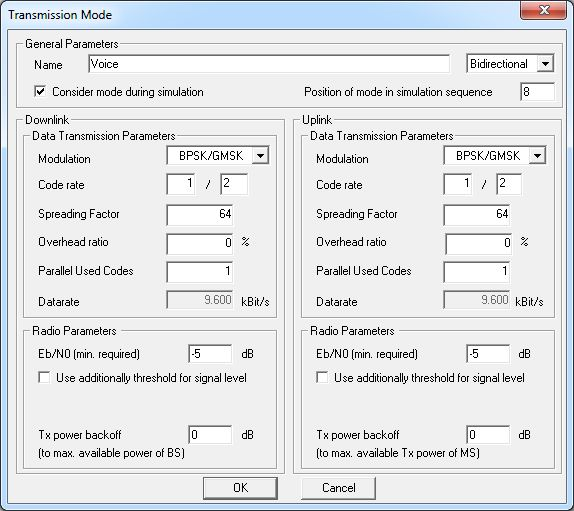Screen dimensions: 574x511
Task: Close the Transmission Mode dialog
Action: (544, 10)
